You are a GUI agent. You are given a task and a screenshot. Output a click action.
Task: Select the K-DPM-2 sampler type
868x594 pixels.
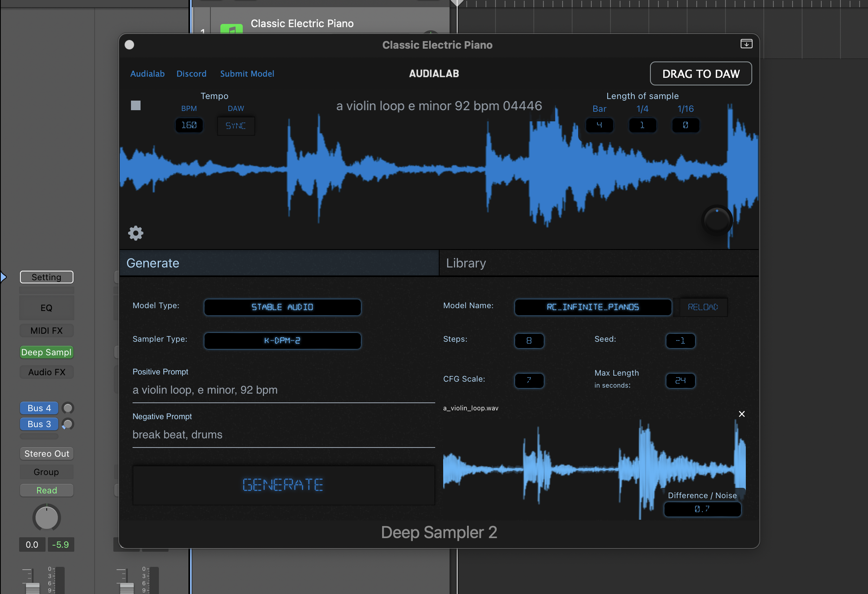(283, 340)
